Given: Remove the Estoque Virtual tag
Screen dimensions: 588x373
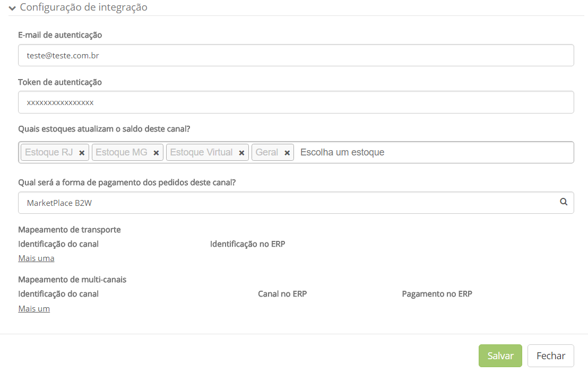Looking at the screenshot, I should (x=241, y=153).
